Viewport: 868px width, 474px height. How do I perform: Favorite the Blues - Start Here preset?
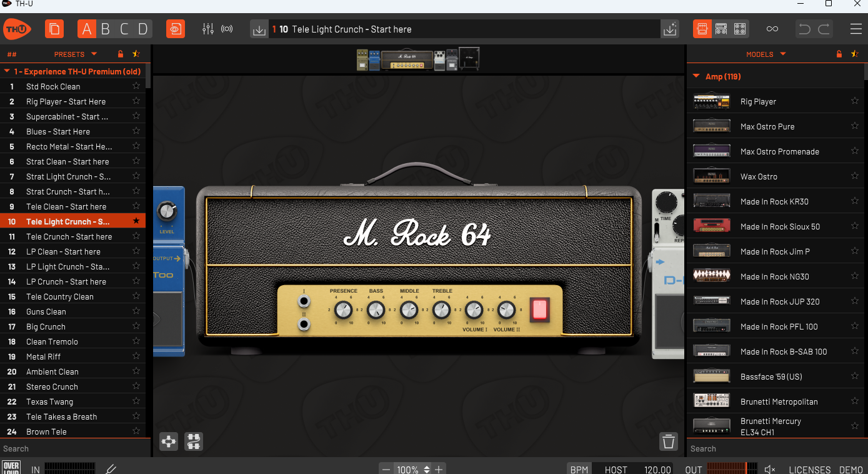[136, 131]
